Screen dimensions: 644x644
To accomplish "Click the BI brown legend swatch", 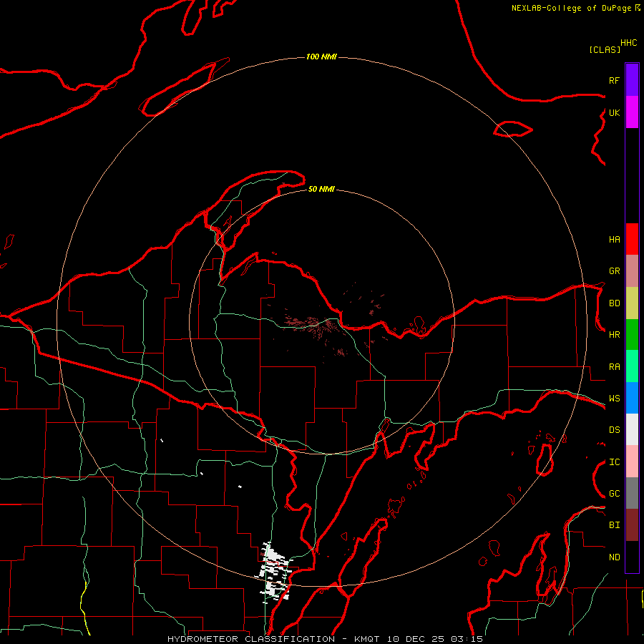I will click(632, 525).
